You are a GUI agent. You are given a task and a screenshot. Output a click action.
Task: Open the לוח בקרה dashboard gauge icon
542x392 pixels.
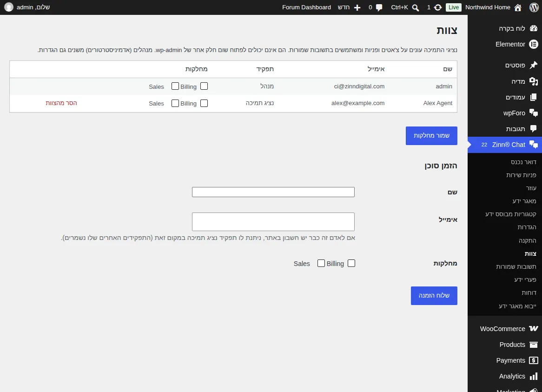point(534,28)
